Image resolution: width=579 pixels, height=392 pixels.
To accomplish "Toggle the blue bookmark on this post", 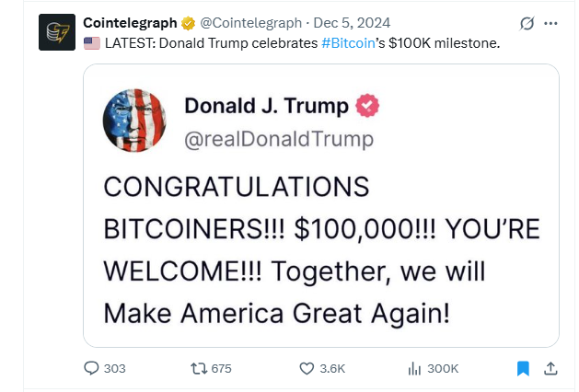I will [x=523, y=368].
